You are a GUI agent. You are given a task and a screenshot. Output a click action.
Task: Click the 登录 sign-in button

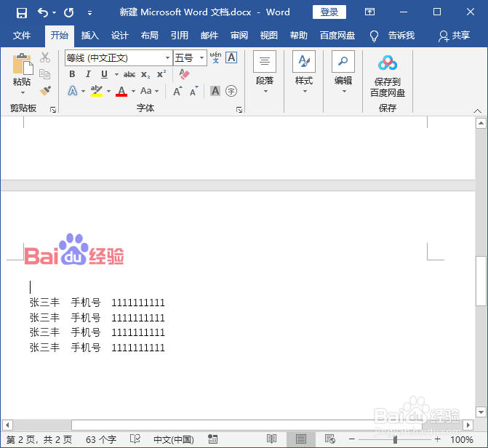click(329, 12)
